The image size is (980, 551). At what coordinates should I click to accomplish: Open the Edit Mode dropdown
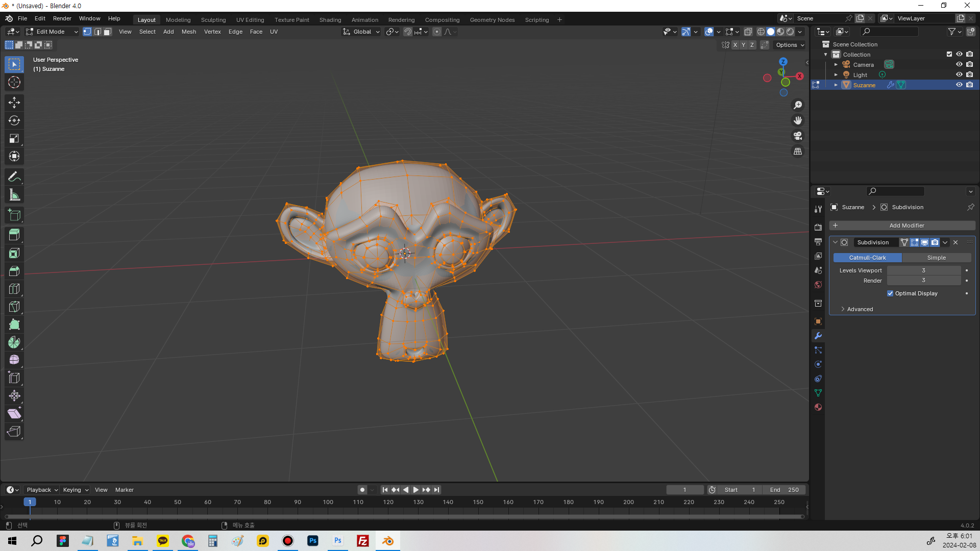pos(52,32)
